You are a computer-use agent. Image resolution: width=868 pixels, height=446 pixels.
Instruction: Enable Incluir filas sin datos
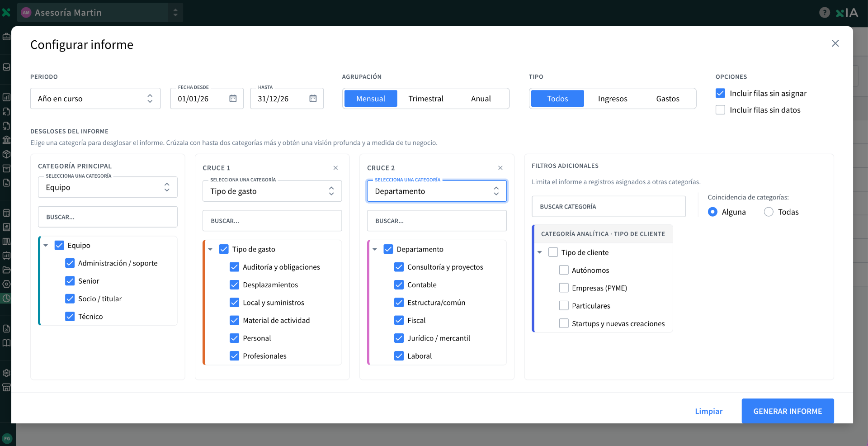coord(721,110)
